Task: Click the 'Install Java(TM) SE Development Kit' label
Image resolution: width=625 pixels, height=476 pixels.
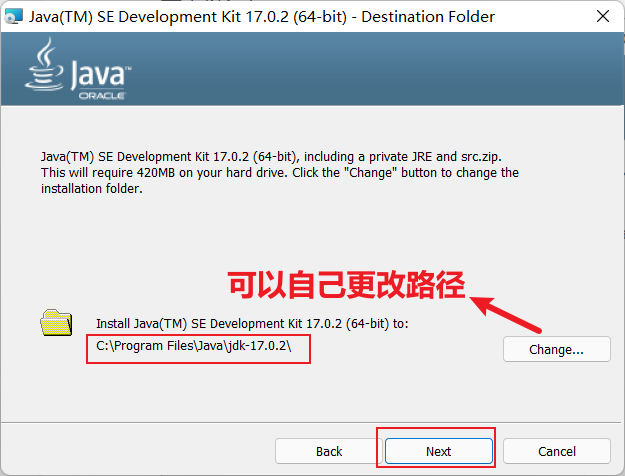Action: [x=252, y=323]
